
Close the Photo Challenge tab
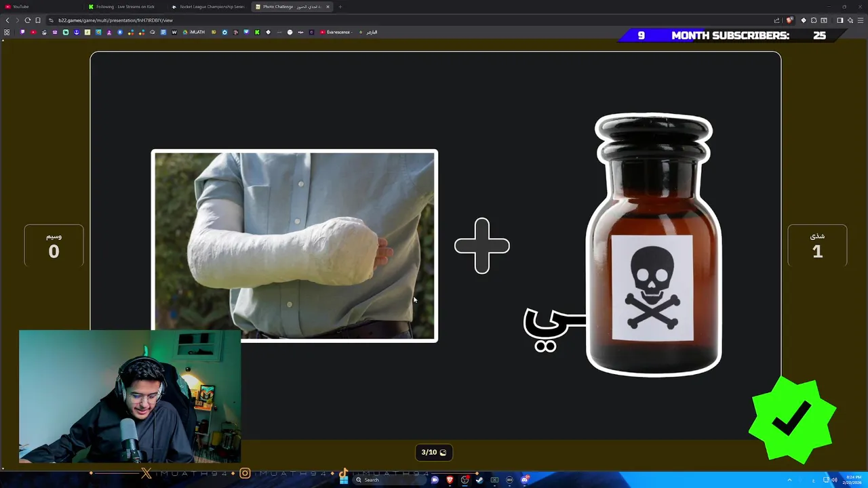tap(328, 7)
